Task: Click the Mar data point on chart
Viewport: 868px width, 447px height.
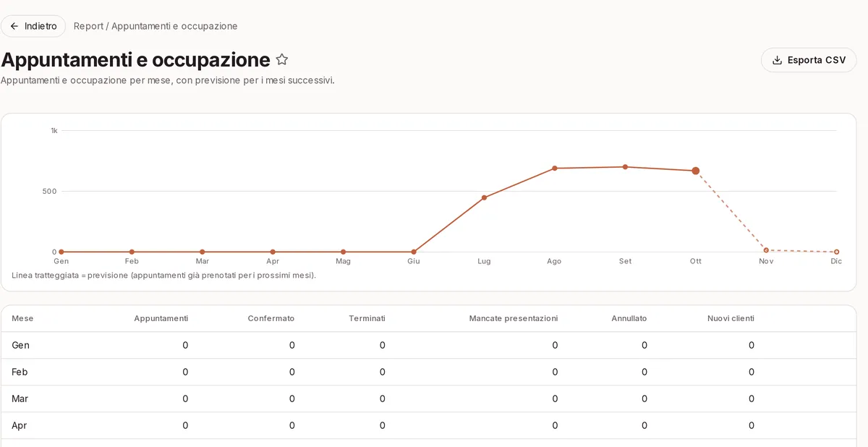Action: 202,252
